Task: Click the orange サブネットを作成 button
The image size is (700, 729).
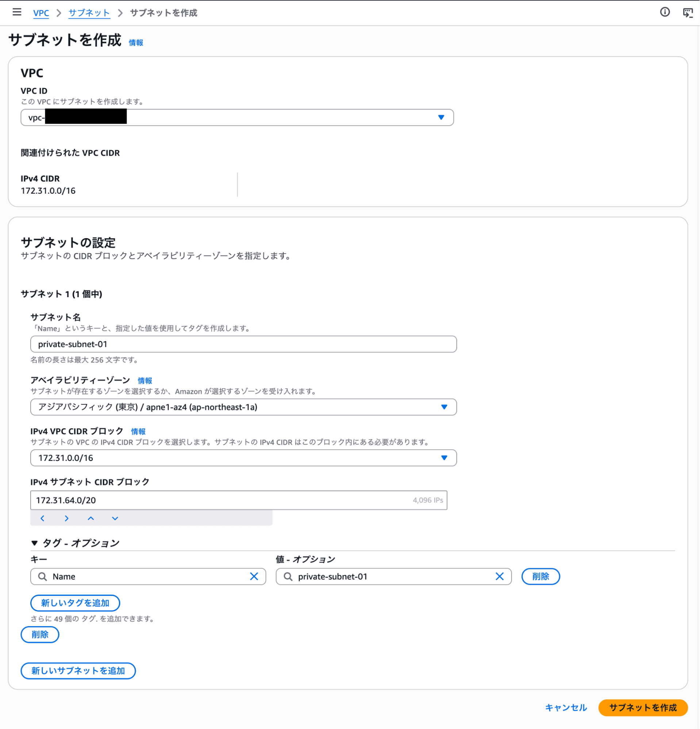Action: [643, 707]
